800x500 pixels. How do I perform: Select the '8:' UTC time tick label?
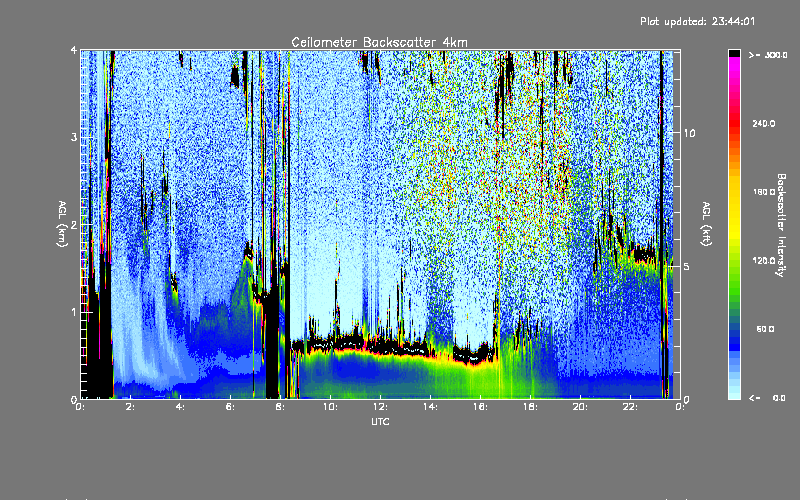(x=280, y=407)
